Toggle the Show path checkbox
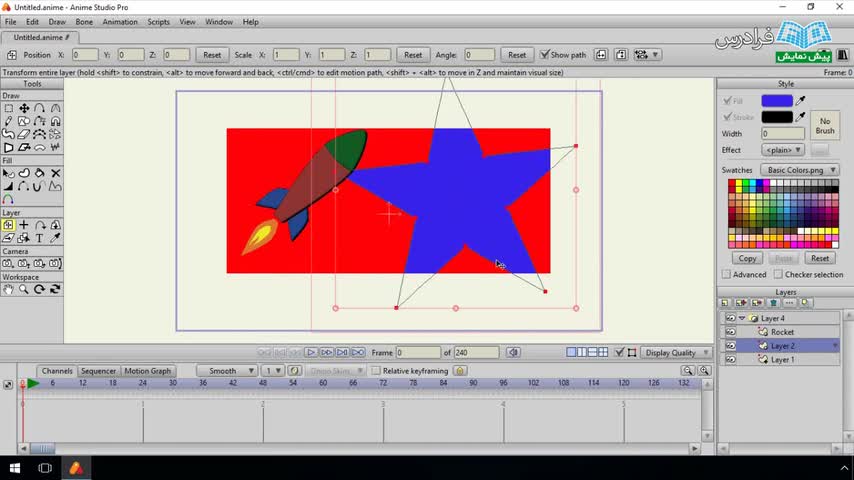This screenshot has width=854, height=480. pyautogui.click(x=544, y=54)
